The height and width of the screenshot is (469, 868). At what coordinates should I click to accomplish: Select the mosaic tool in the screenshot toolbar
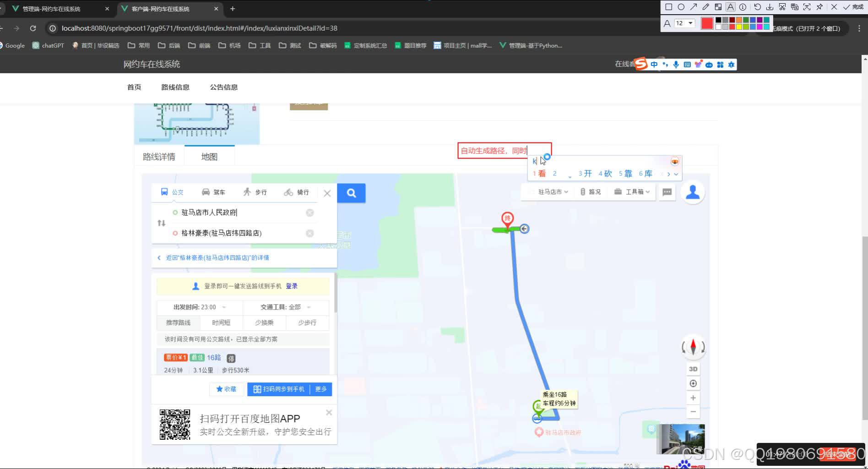718,6
